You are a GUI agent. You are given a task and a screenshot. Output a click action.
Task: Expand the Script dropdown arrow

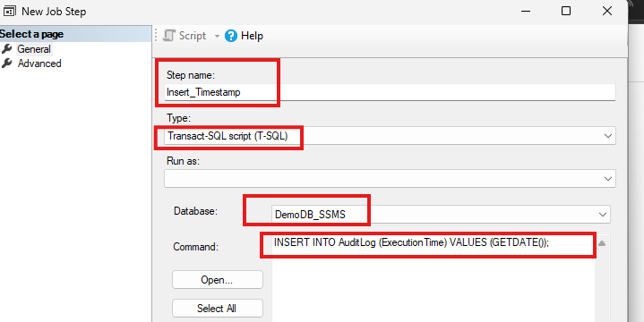point(217,36)
